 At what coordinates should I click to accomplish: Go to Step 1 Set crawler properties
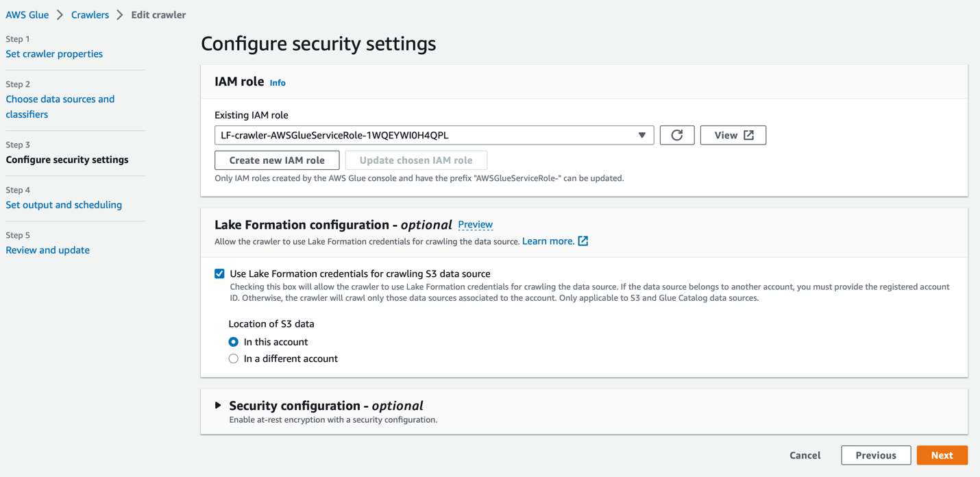[54, 54]
